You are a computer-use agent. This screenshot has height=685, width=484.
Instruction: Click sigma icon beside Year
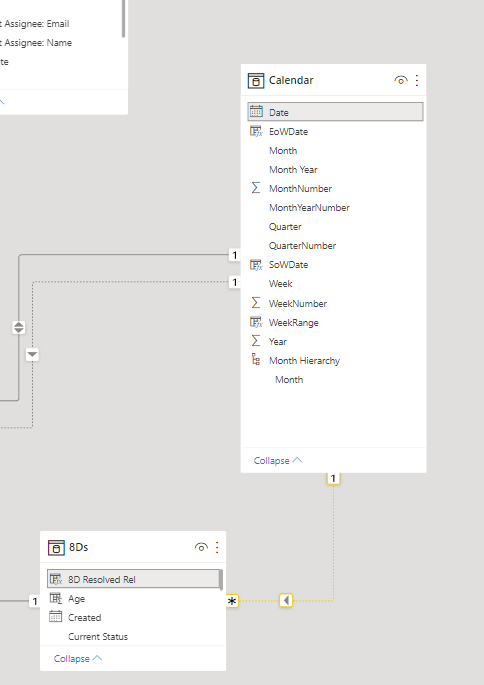click(x=256, y=341)
